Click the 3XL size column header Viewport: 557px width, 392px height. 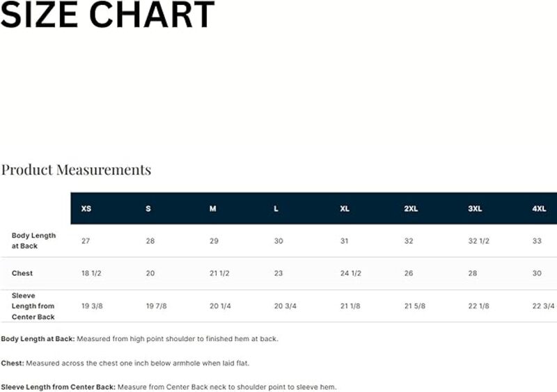pos(475,209)
